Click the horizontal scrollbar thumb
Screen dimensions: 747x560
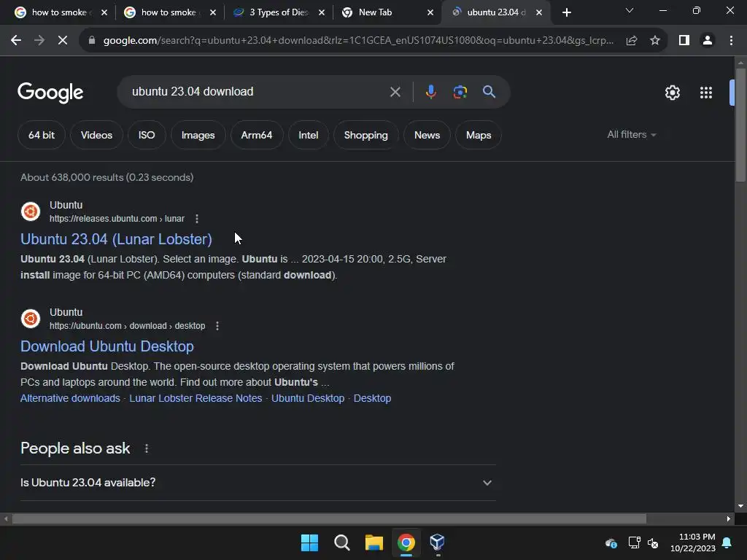(329, 518)
